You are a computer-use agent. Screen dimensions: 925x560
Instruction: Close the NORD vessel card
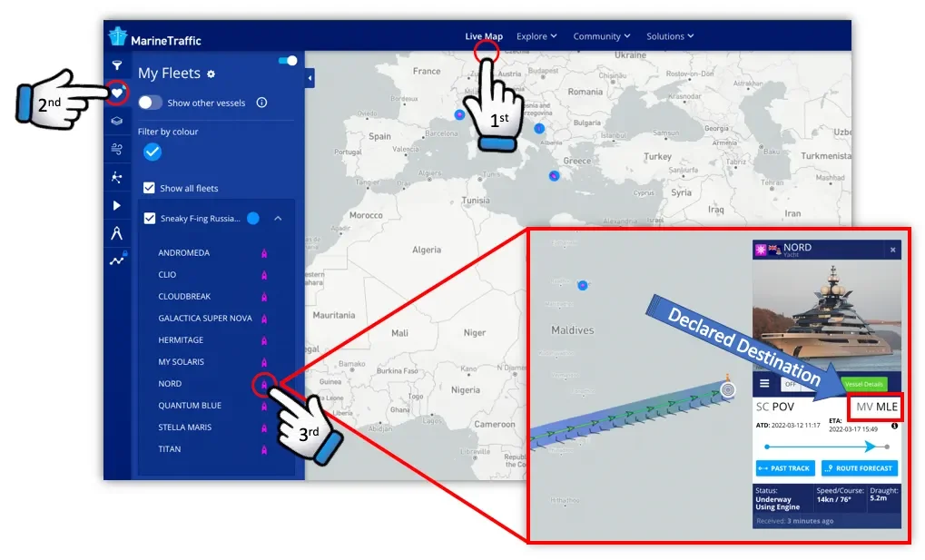tap(892, 251)
